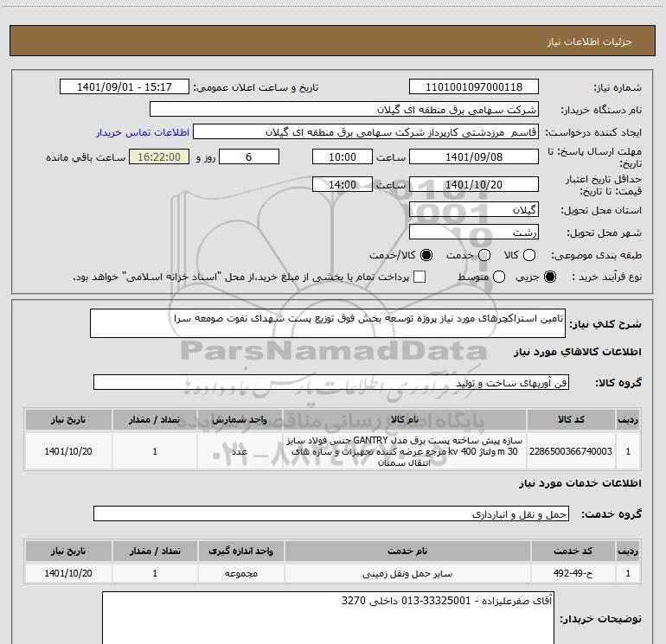
Task: Click the response deadline time 10:00
Action: click(343, 156)
